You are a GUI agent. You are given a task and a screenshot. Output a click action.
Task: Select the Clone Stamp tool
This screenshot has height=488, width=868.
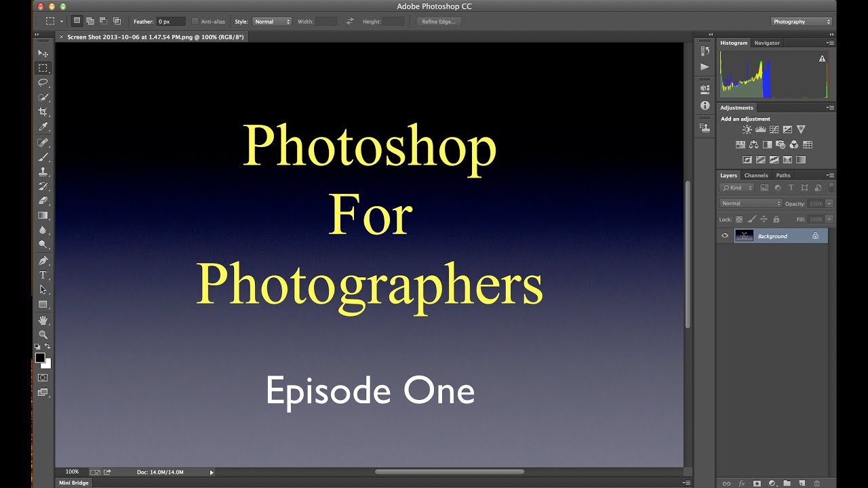click(x=43, y=171)
